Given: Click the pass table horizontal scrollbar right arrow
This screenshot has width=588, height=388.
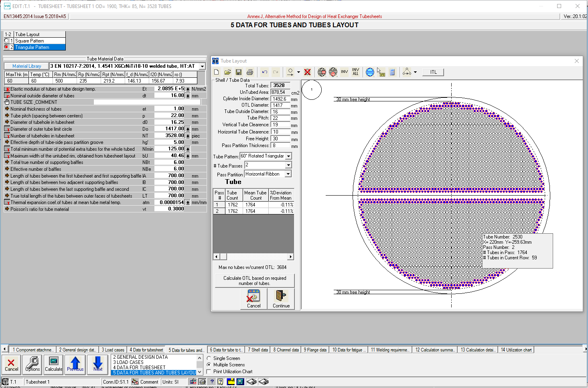Looking at the screenshot, I should point(291,257).
